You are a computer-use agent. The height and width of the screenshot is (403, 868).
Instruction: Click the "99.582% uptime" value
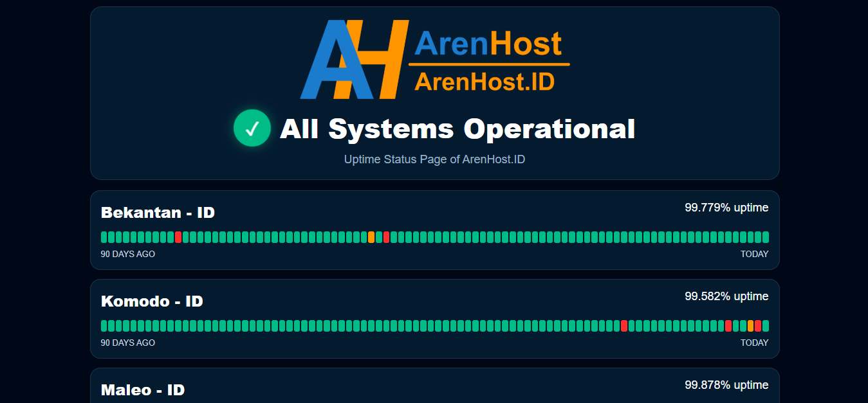tap(726, 296)
